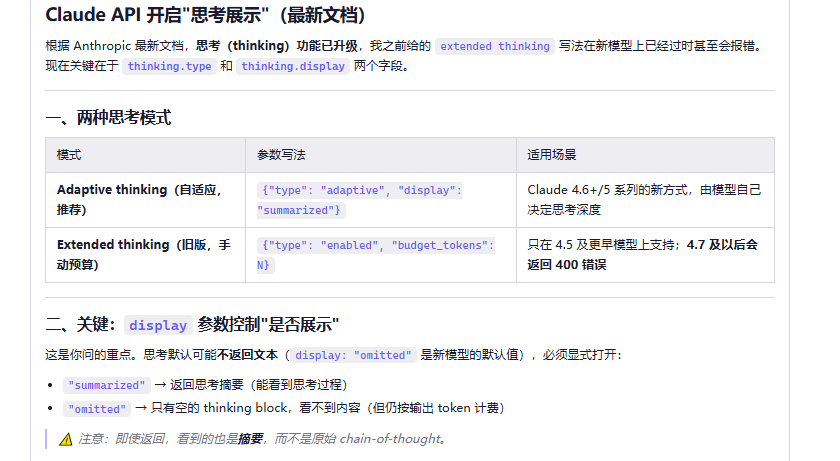Click the "summarized" bullet code tag

[107, 385]
